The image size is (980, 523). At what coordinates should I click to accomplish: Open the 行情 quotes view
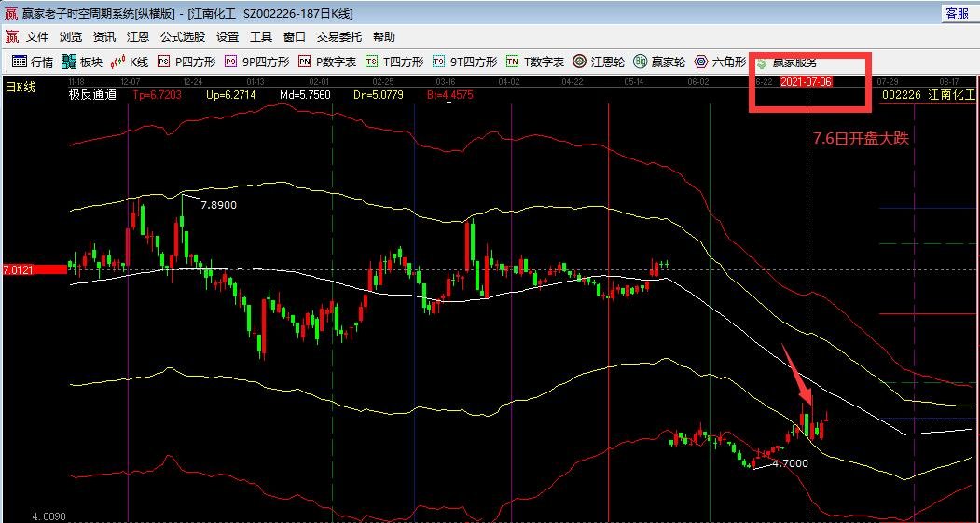(33, 62)
